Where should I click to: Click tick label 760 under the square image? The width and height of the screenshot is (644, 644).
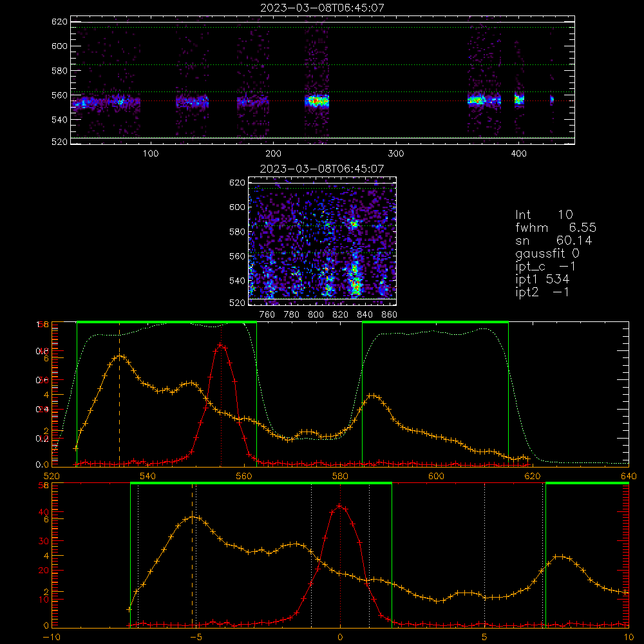point(267,315)
